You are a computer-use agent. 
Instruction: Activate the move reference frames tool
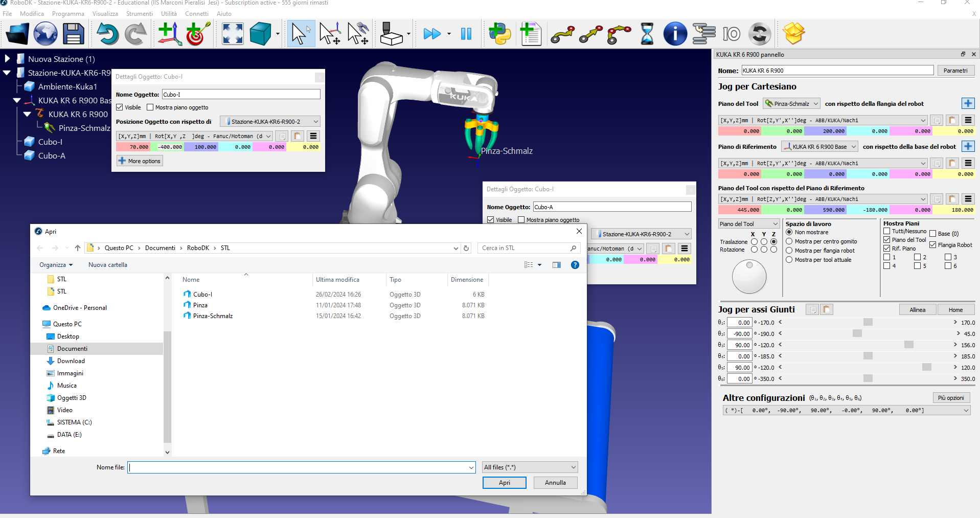pos(330,34)
